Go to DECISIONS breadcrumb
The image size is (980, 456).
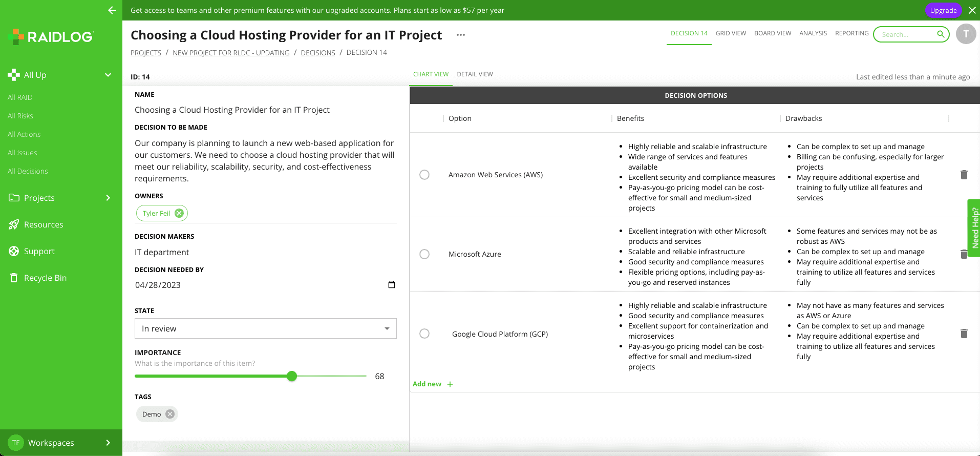(318, 53)
